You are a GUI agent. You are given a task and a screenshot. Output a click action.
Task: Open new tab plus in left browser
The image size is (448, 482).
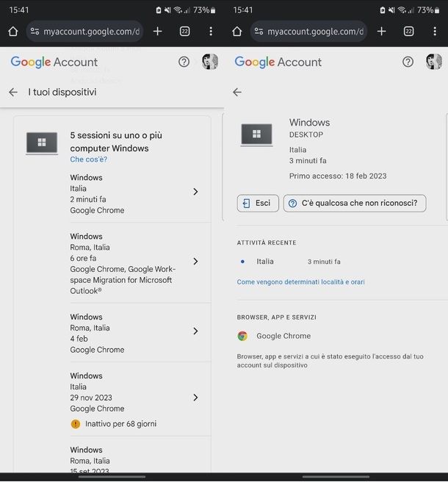pyautogui.click(x=158, y=32)
